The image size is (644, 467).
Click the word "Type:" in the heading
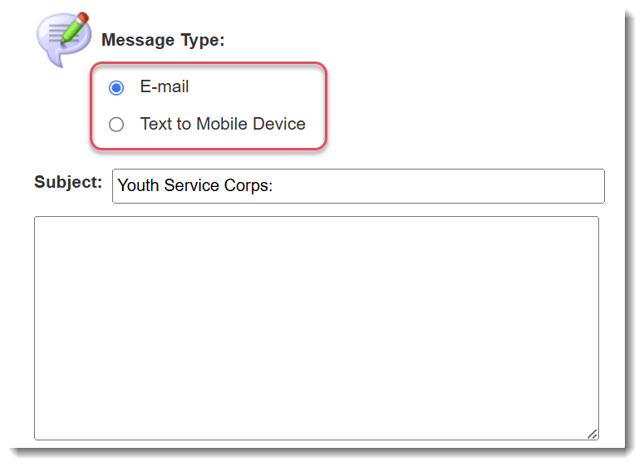point(203,41)
